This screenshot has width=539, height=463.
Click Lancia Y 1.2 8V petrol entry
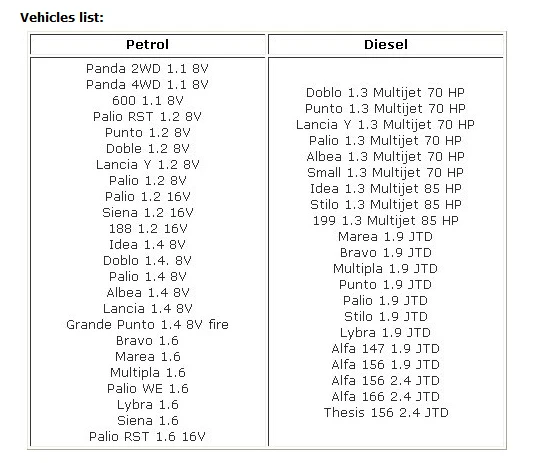tap(147, 164)
